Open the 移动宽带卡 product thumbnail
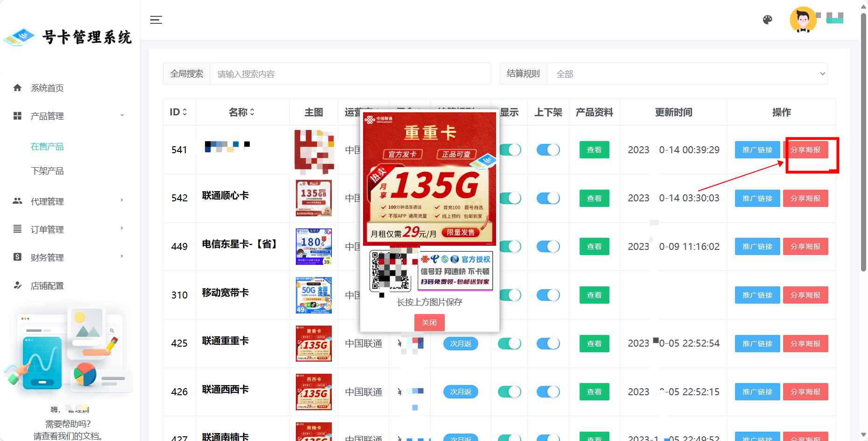This screenshot has height=441, width=868. [314, 295]
